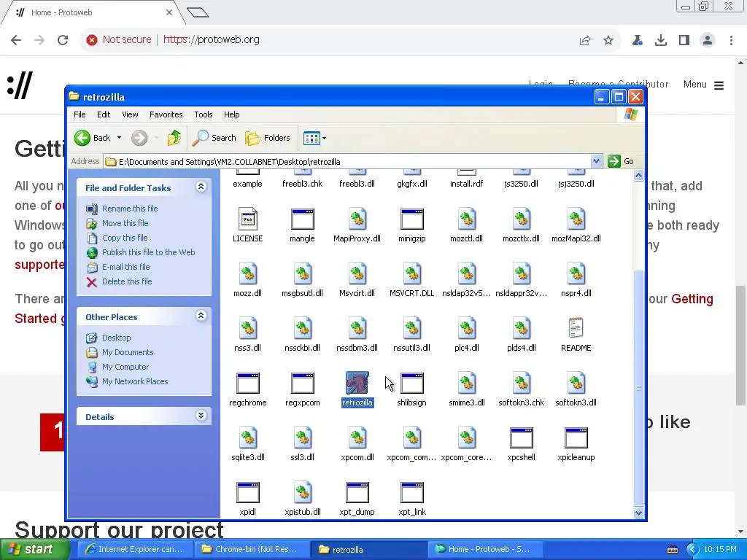Viewport: 747px width, 560px height.
Task: Click Chrome's share page icon
Action: (585, 41)
